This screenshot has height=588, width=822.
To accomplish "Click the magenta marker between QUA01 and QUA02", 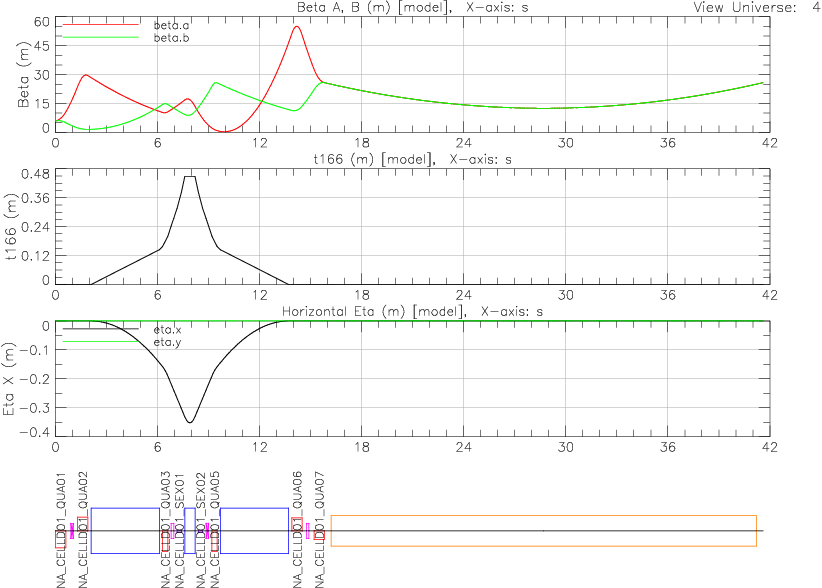I will [x=72, y=530].
